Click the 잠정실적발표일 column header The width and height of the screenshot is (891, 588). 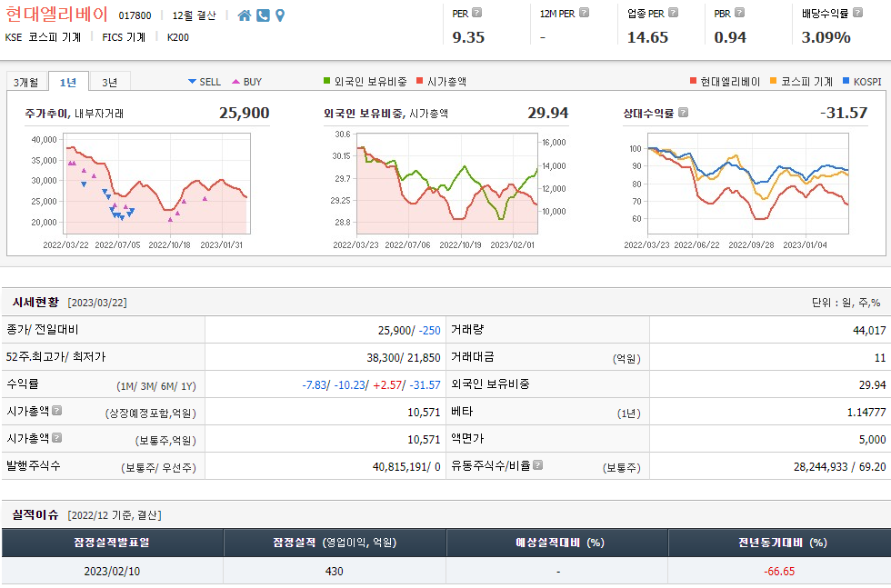click(112, 543)
